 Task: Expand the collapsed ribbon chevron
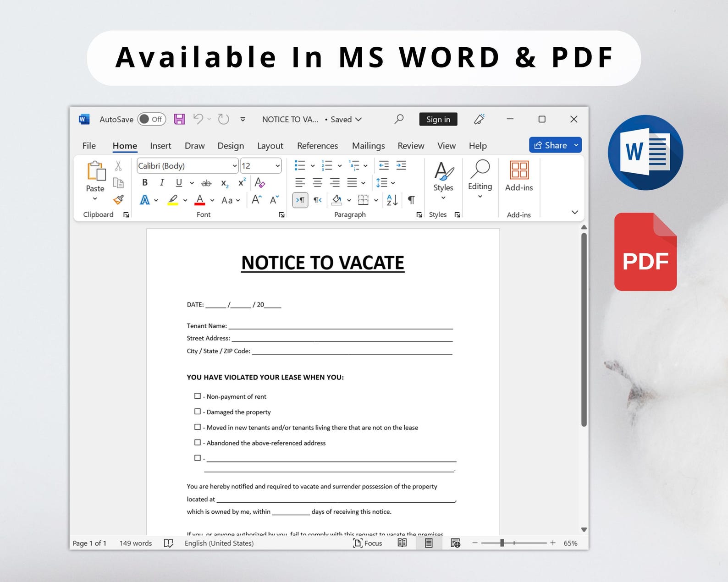tap(575, 212)
